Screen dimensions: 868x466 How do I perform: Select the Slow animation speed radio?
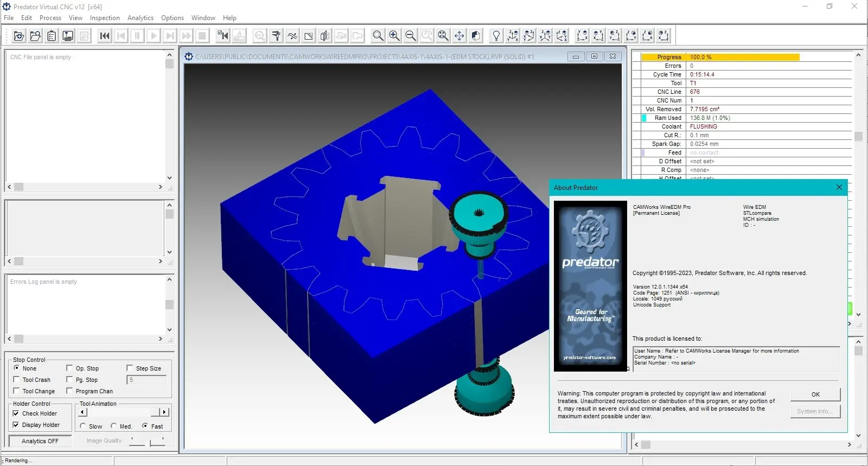pyautogui.click(x=83, y=426)
